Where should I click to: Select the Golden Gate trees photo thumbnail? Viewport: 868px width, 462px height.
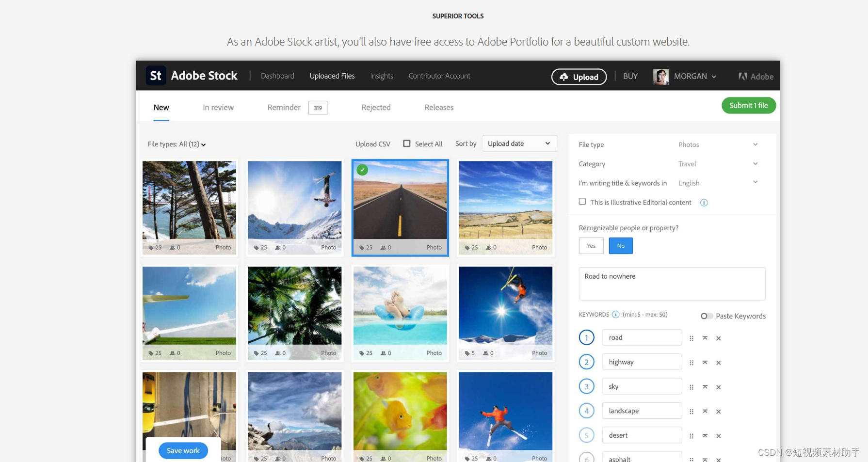(189, 207)
